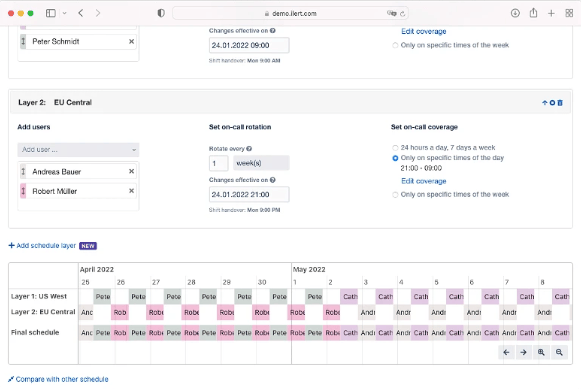Screen dimensions: 581x389
Task: Select only on specific times of the day
Action: point(395,158)
